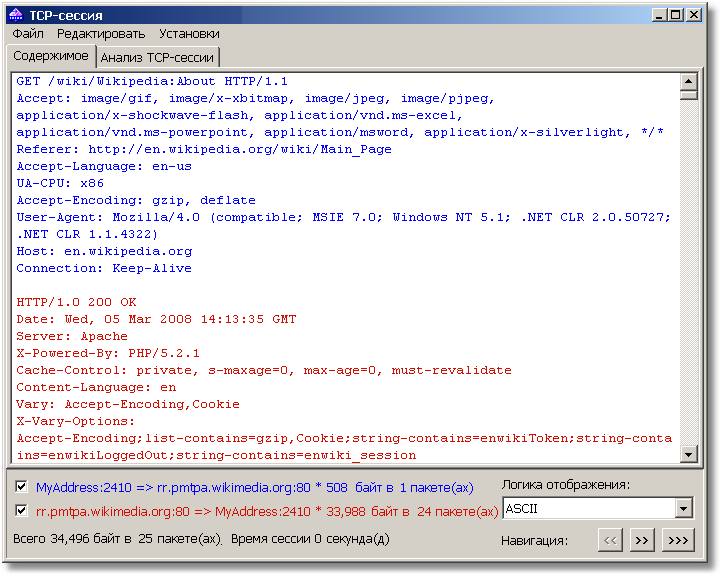Click the Всего 34,496 байт status text
Viewport: 722px width, 577px height.
(117, 539)
